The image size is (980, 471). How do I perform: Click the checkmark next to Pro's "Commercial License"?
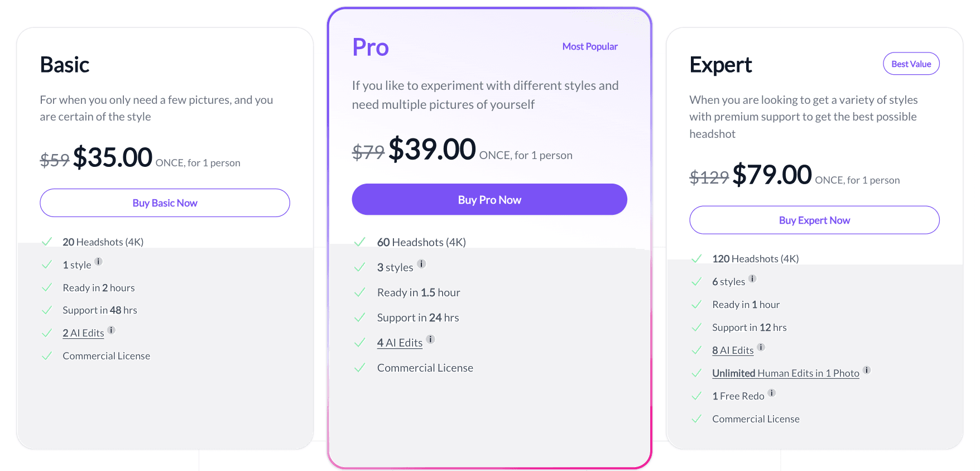(360, 367)
